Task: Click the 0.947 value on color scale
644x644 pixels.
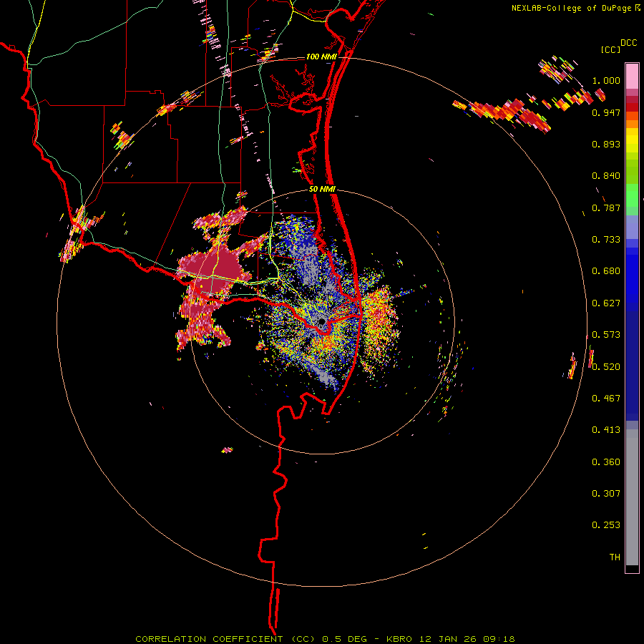Action: click(606, 112)
